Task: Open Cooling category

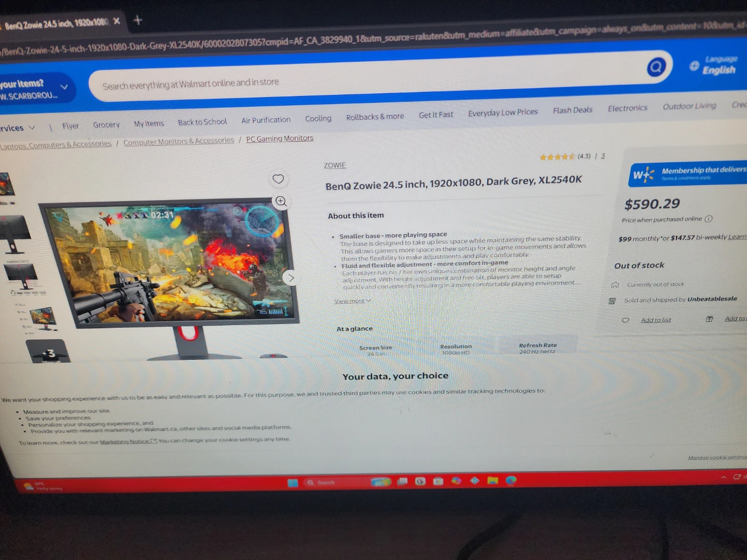Action: (x=318, y=118)
